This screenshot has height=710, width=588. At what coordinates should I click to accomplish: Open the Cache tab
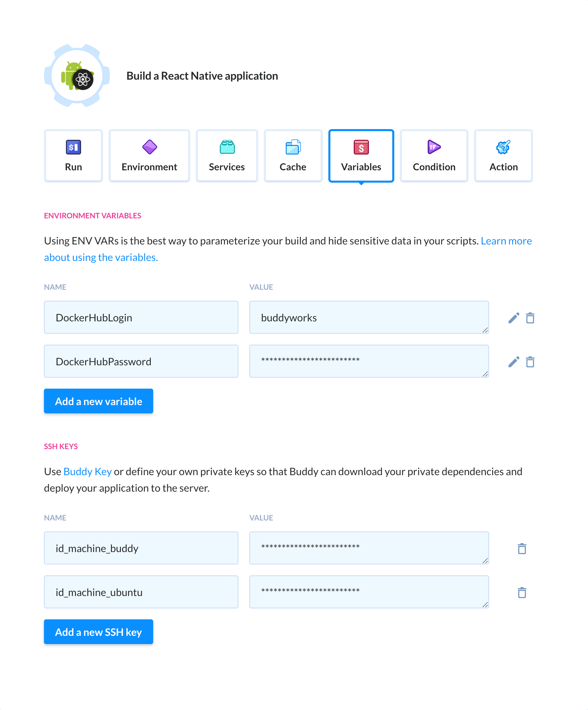click(x=293, y=156)
